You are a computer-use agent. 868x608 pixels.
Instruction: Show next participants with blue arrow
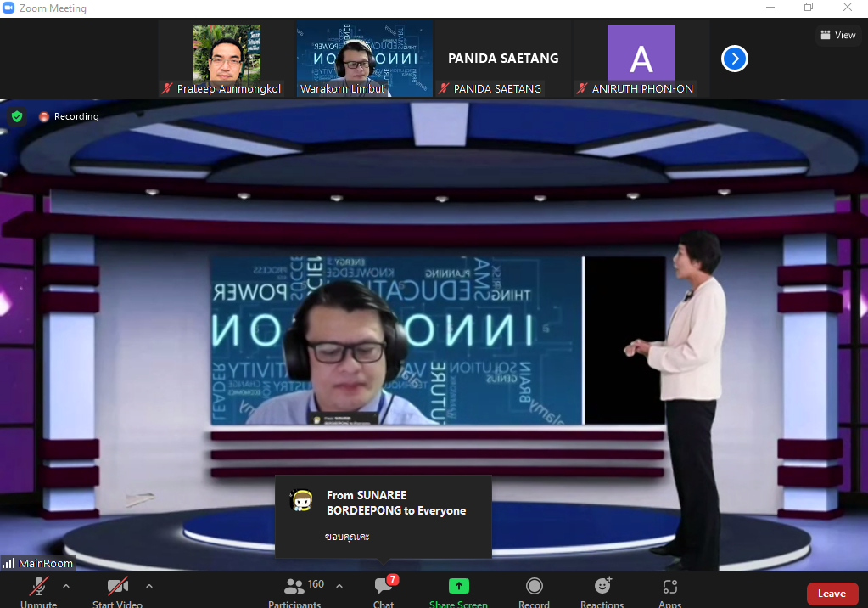(x=735, y=59)
